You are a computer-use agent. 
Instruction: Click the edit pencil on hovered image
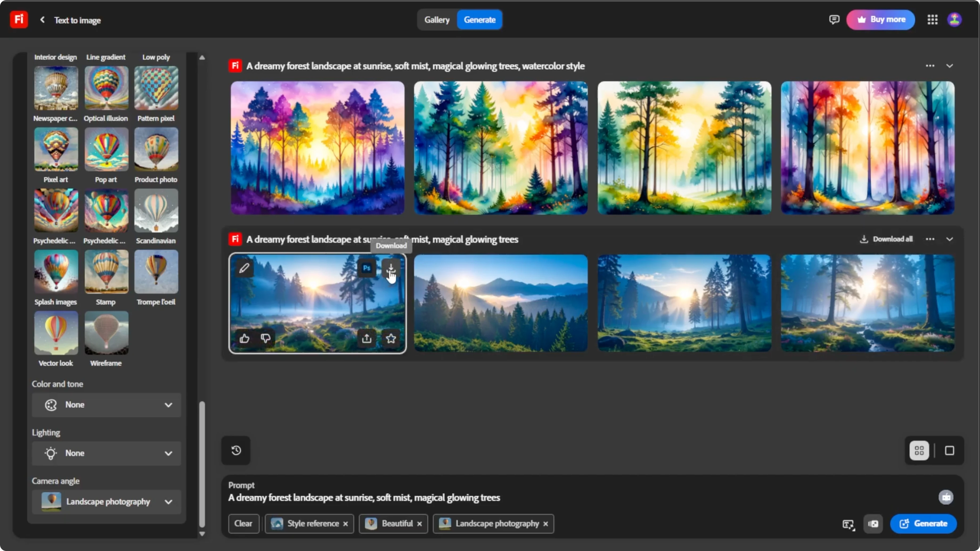pos(244,268)
